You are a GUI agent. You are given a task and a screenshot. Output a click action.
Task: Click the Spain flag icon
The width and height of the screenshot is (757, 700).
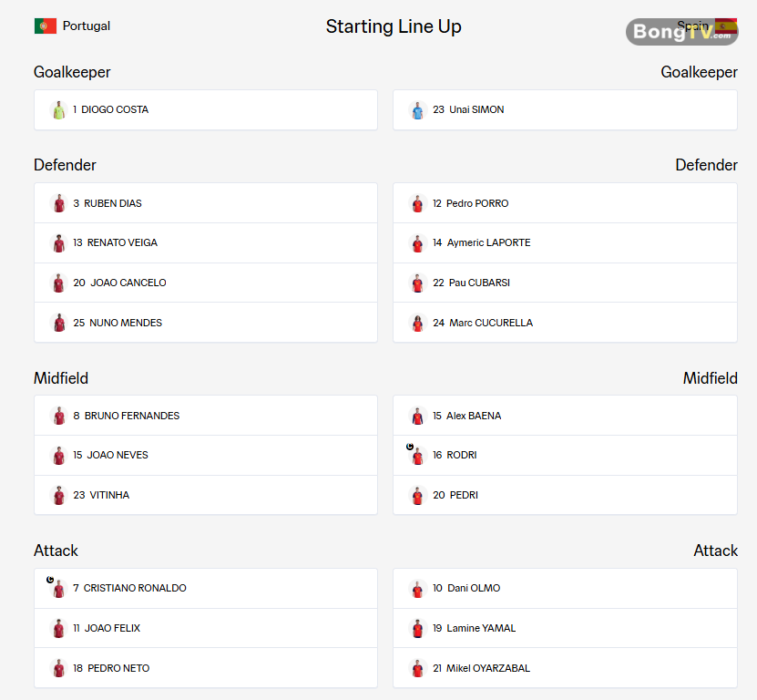[726, 26]
